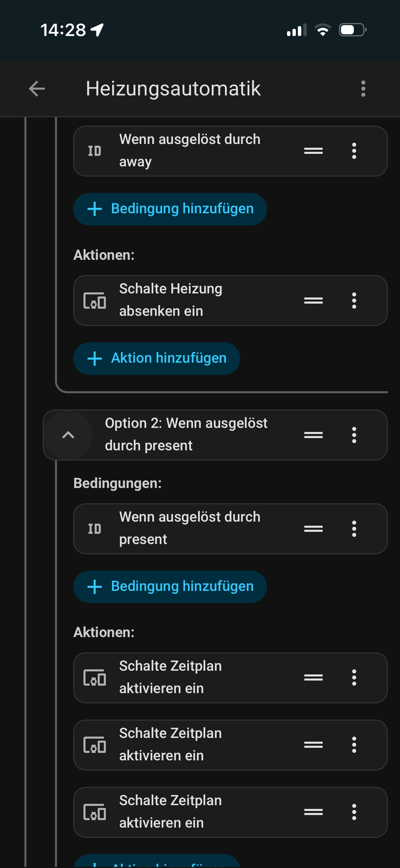Viewport: 400px width, 868px height.
Task: Click the upper 'Bedingung hinzufügen' button
Action: point(170,209)
